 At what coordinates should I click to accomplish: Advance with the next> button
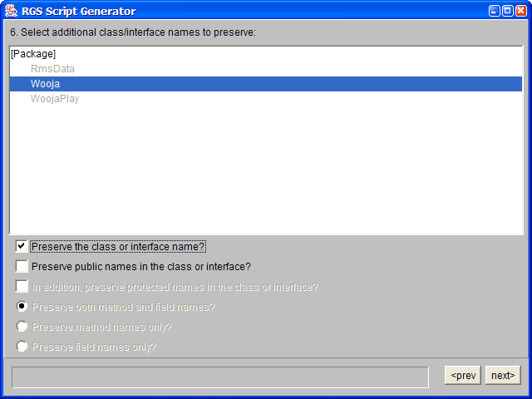tap(503, 375)
